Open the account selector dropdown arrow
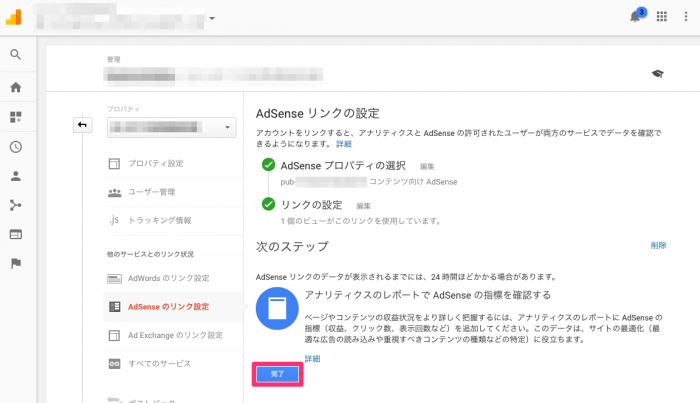700x403 pixels. [212, 18]
